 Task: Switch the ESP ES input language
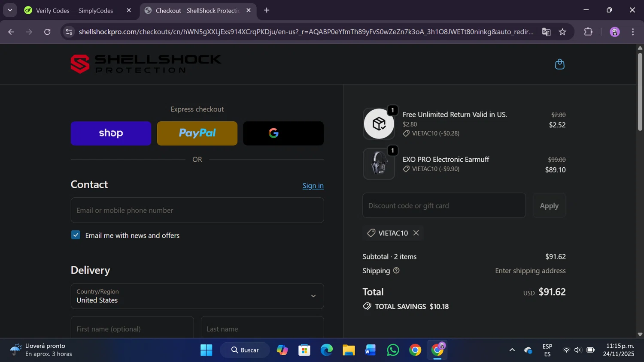(x=547, y=350)
